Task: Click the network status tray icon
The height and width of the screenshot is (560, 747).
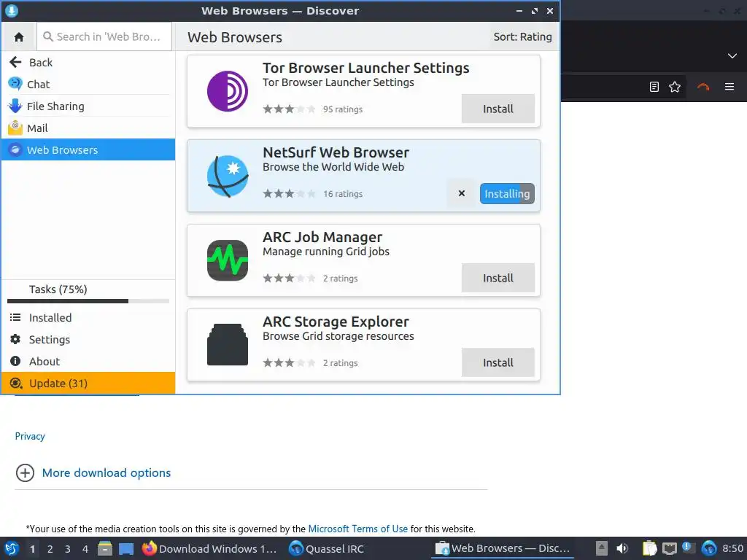Action: tap(670, 548)
